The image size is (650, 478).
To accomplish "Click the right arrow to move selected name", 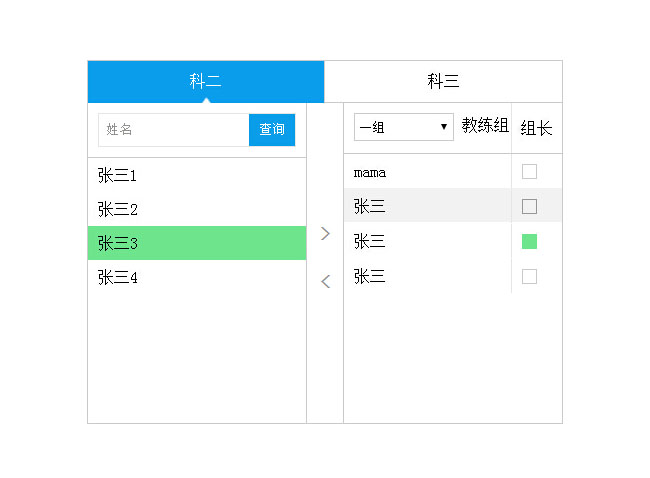I will click(325, 233).
